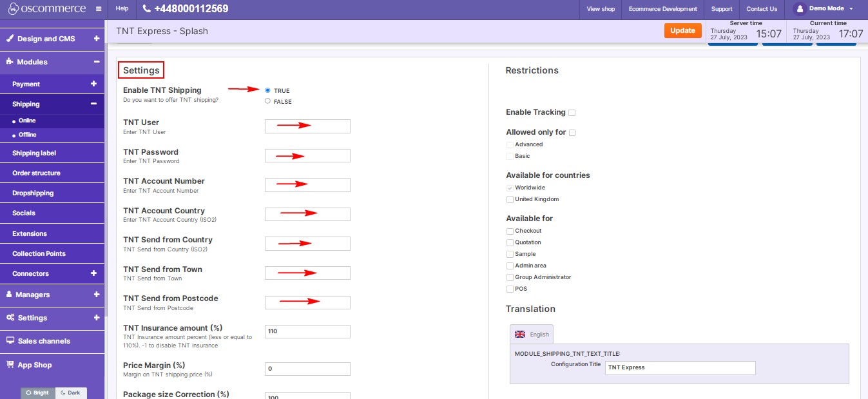
Task: Expand the Design and CMS section
Action: [x=96, y=39]
